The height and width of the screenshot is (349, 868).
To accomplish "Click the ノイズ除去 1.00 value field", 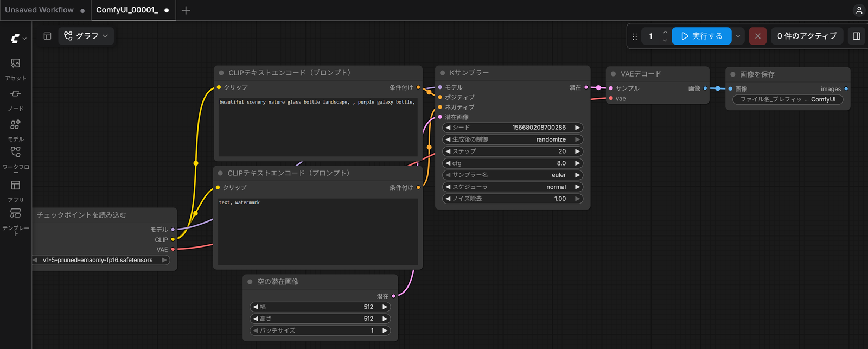I will 513,199.
